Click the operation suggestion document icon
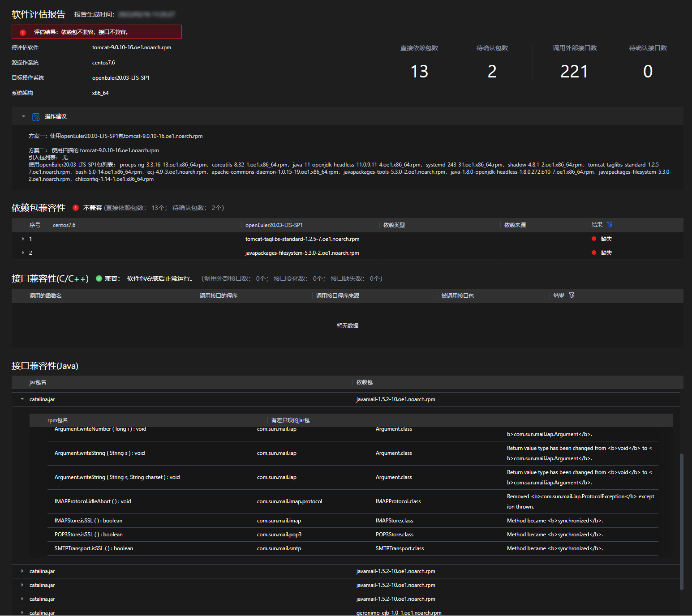The image size is (692, 616). 36,117
